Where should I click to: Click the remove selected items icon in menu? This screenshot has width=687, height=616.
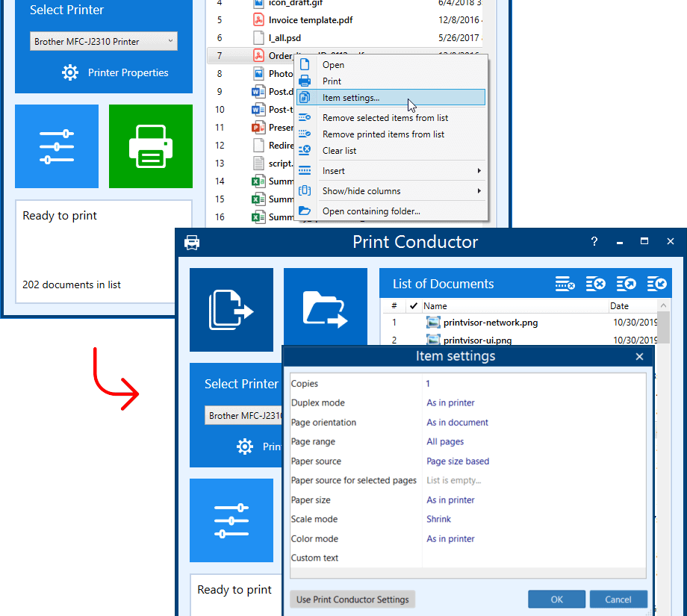tap(305, 117)
